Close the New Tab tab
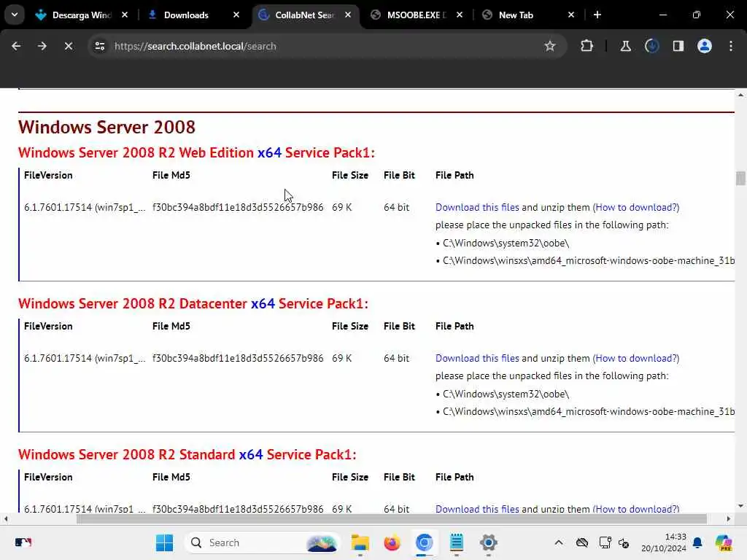This screenshot has width=747, height=560. 571,15
